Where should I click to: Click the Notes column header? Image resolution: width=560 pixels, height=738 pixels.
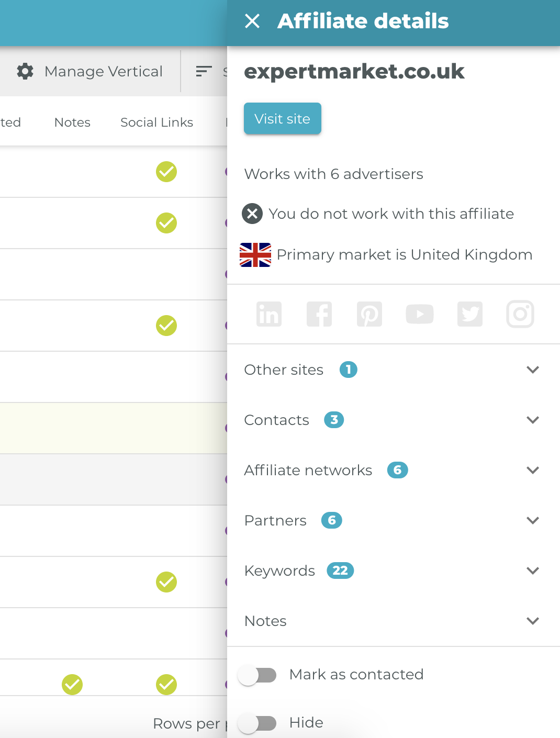(x=72, y=122)
